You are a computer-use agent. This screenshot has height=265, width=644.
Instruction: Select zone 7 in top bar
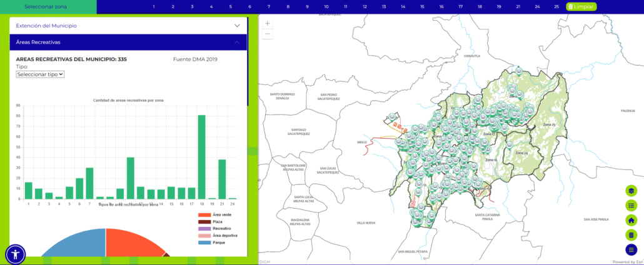268,7
